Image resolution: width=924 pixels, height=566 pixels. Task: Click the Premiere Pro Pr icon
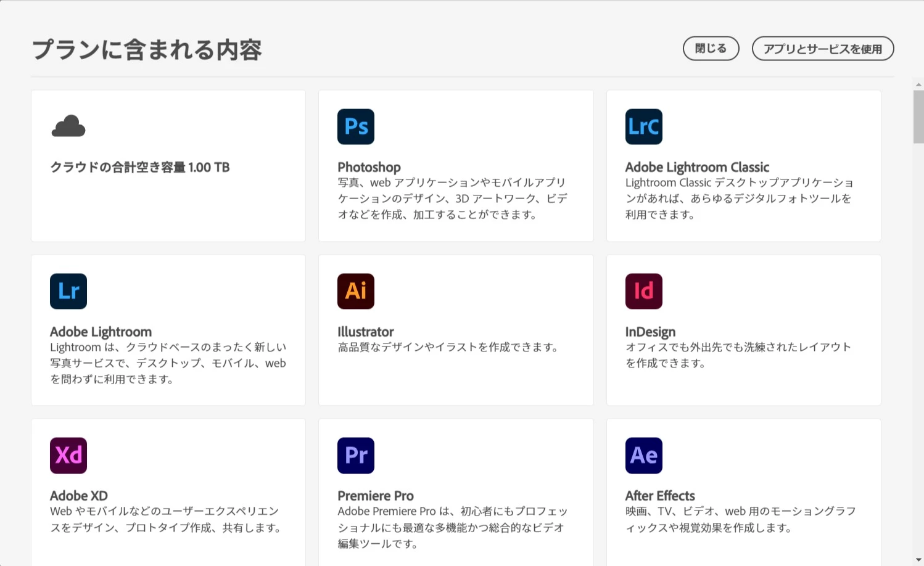click(356, 456)
